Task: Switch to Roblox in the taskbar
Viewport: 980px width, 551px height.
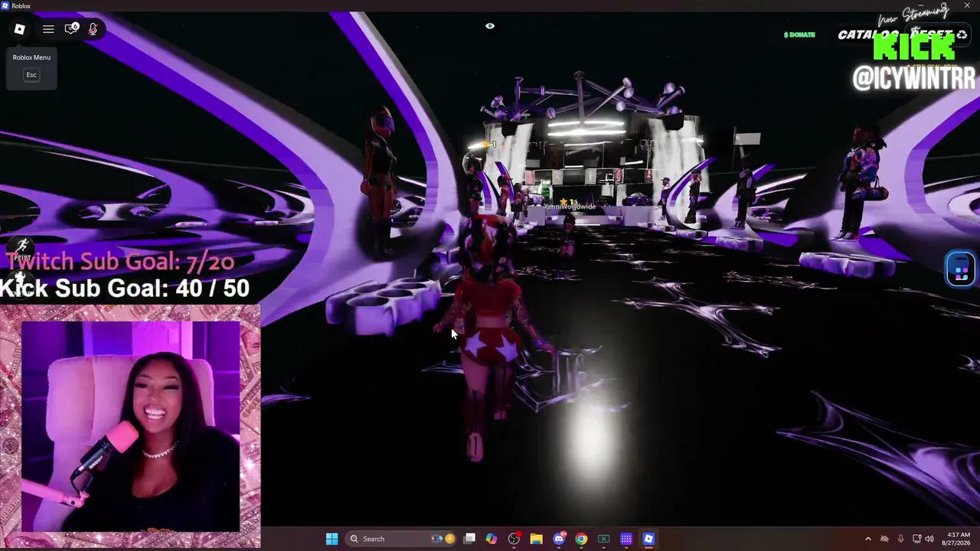Action: [648, 539]
